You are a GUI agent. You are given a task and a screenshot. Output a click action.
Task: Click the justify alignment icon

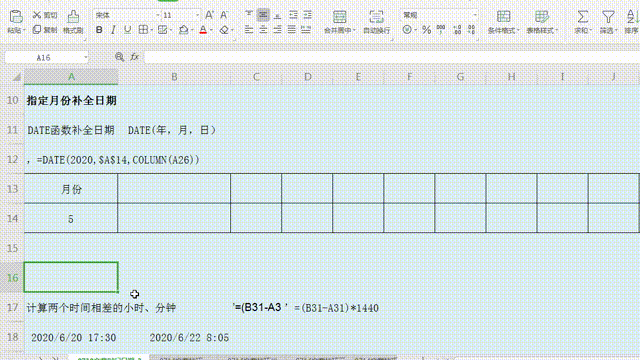point(291,30)
